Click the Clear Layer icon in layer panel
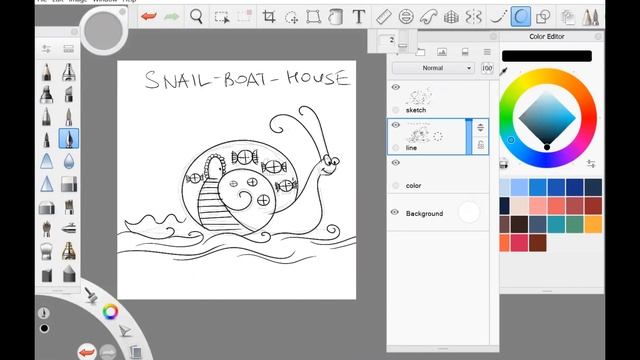 click(464, 52)
